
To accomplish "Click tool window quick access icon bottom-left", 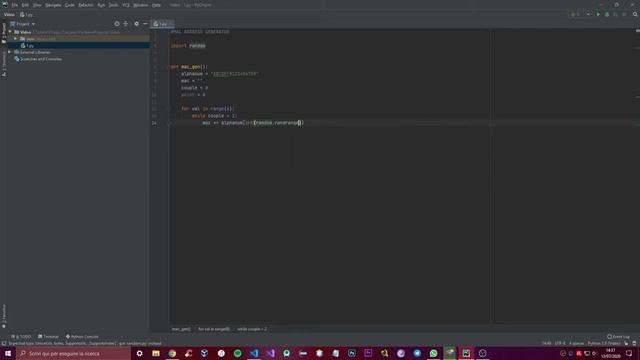I will (4, 344).
